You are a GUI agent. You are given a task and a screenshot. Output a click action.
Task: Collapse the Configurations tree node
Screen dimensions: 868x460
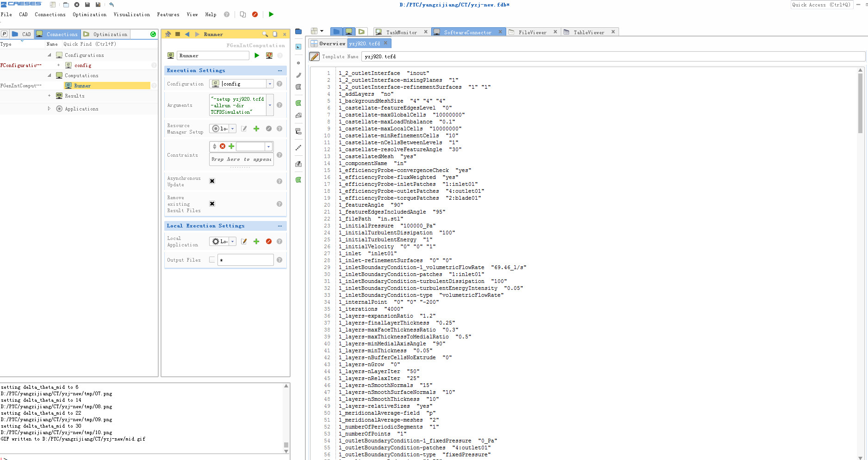pyautogui.click(x=50, y=55)
